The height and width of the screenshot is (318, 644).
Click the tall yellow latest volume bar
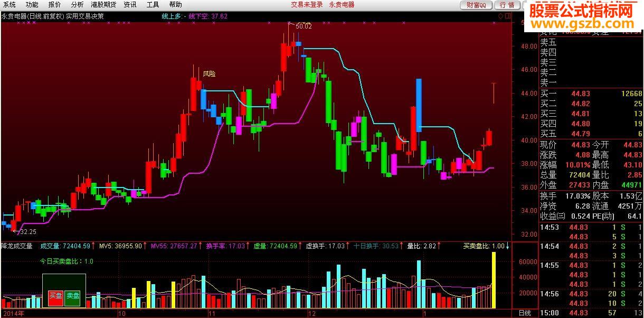point(494,280)
